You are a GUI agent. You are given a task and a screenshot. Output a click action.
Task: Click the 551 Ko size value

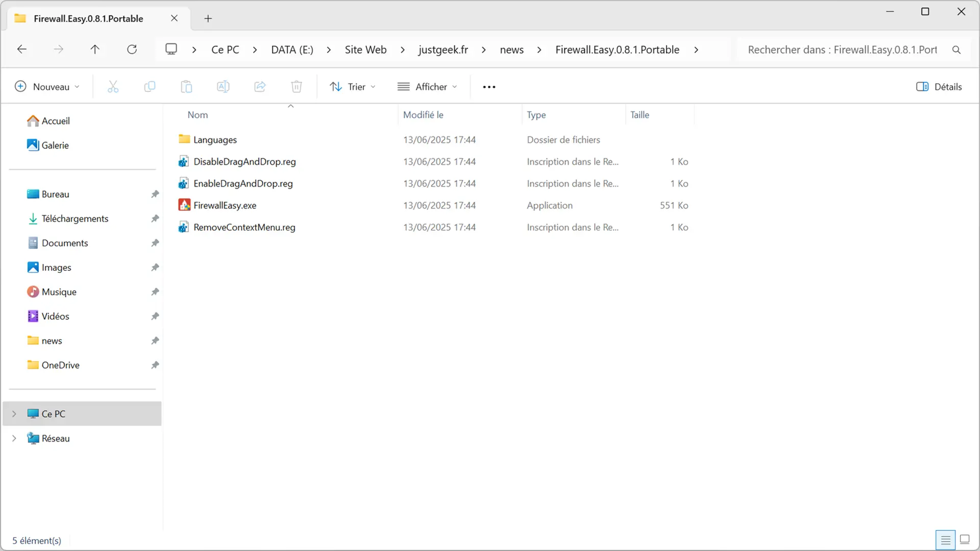pyautogui.click(x=674, y=206)
